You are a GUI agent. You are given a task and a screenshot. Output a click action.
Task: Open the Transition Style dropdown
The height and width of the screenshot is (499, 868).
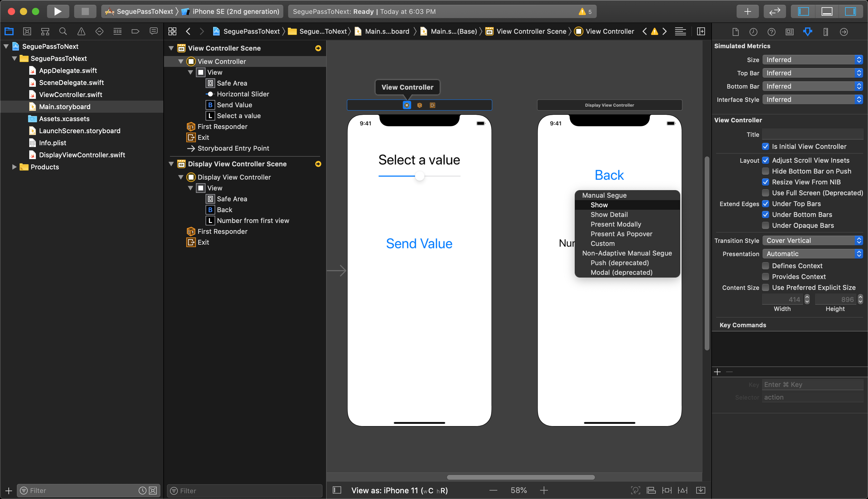[813, 240]
